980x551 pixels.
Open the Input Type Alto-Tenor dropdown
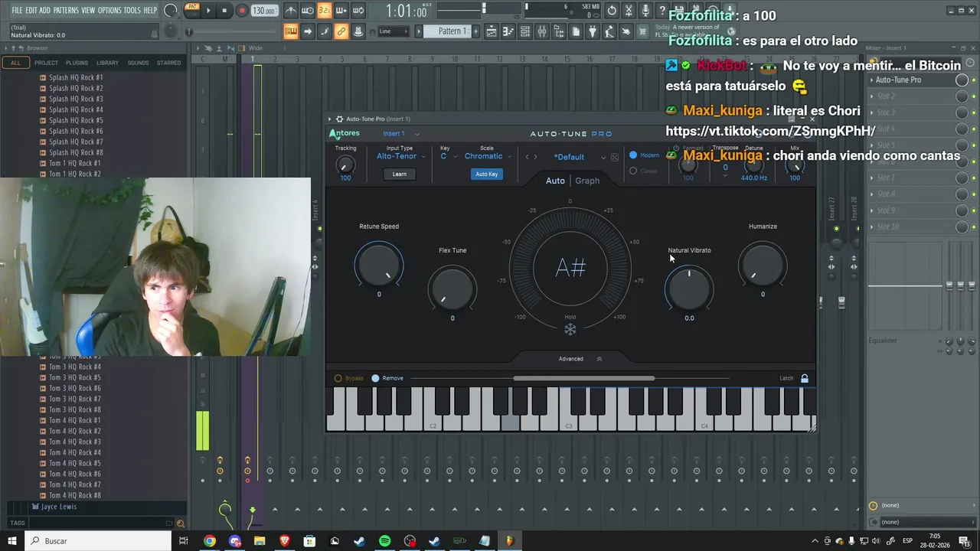click(400, 156)
